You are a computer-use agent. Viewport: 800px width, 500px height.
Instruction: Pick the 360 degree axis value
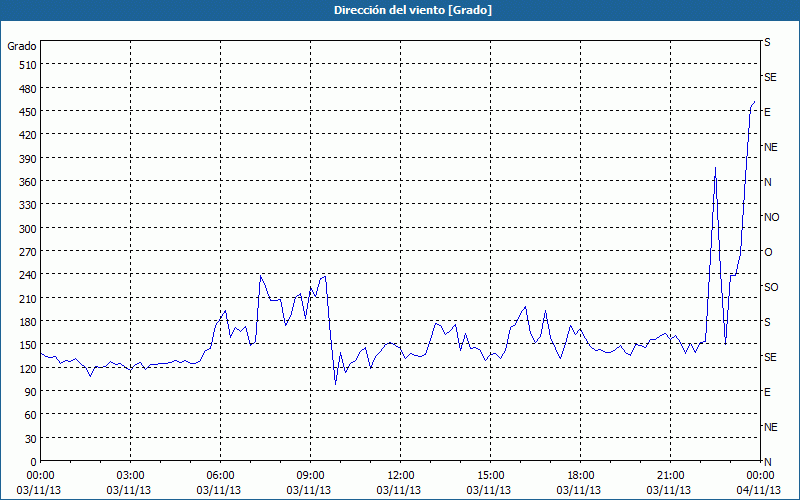pyautogui.click(x=28, y=182)
